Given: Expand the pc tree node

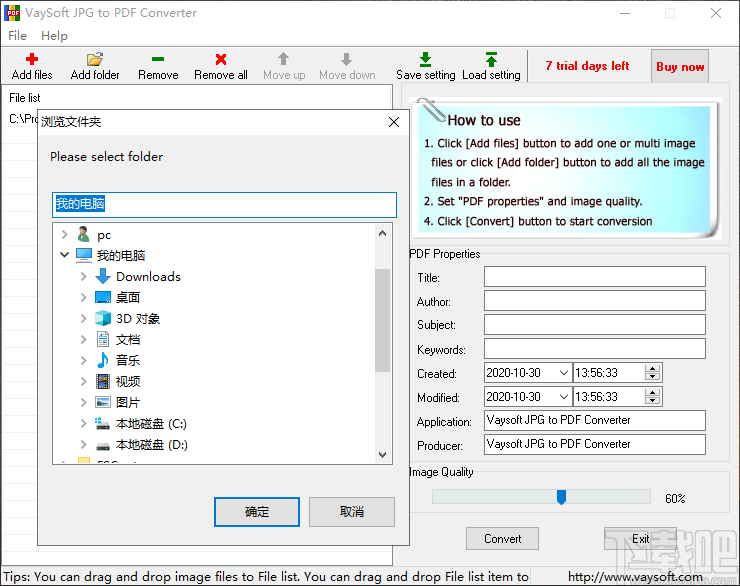Looking at the screenshot, I should (x=65, y=234).
